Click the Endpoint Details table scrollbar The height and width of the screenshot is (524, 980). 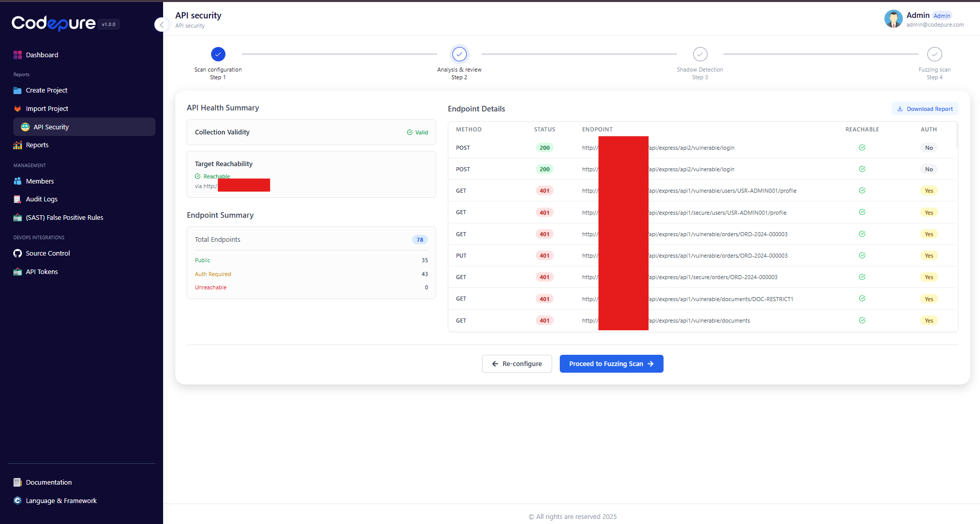point(956,135)
